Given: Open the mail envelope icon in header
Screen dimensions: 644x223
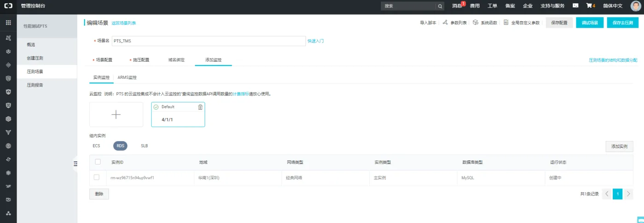Looking at the screenshot, I should click(575, 6).
